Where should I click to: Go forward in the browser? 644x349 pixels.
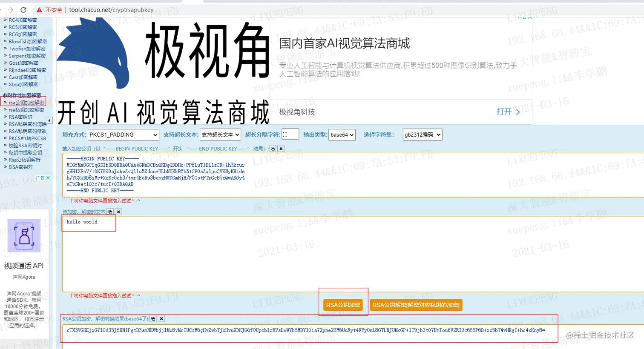(11, 10)
